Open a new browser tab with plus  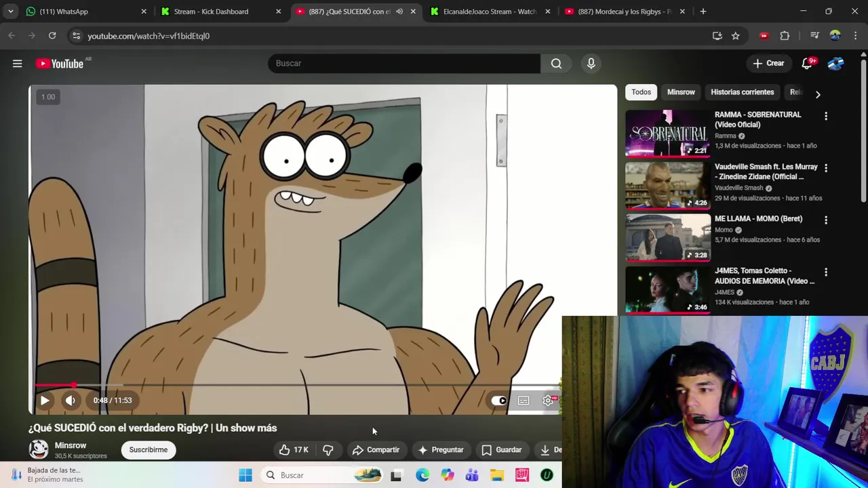703,12
